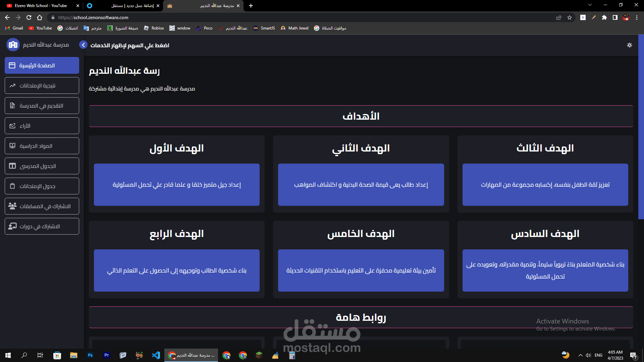Open مواقيت الصلاة bookmark
The image size is (644, 362).
[330, 28]
